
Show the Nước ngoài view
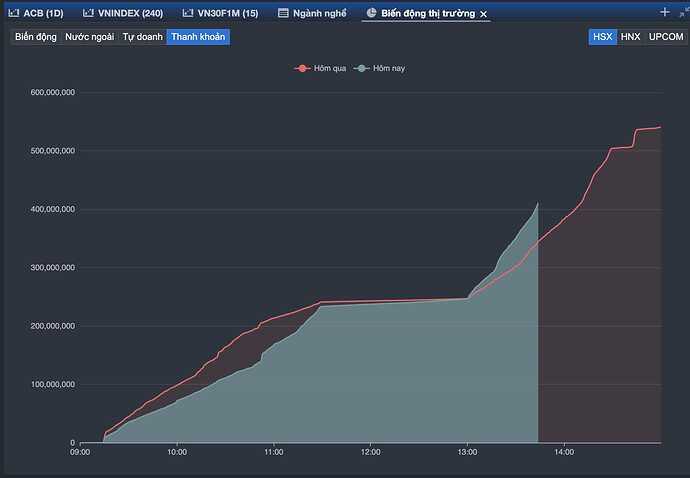pos(89,36)
